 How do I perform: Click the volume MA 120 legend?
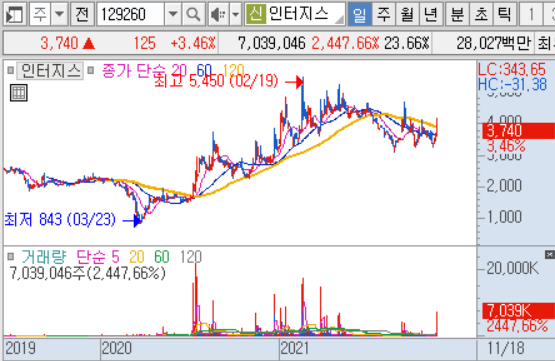coord(191,257)
